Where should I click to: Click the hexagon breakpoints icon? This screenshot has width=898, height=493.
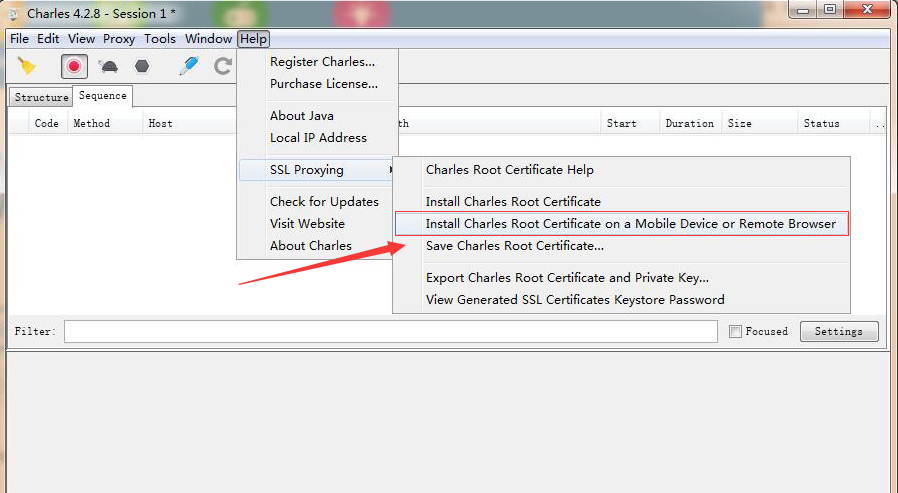click(x=142, y=66)
